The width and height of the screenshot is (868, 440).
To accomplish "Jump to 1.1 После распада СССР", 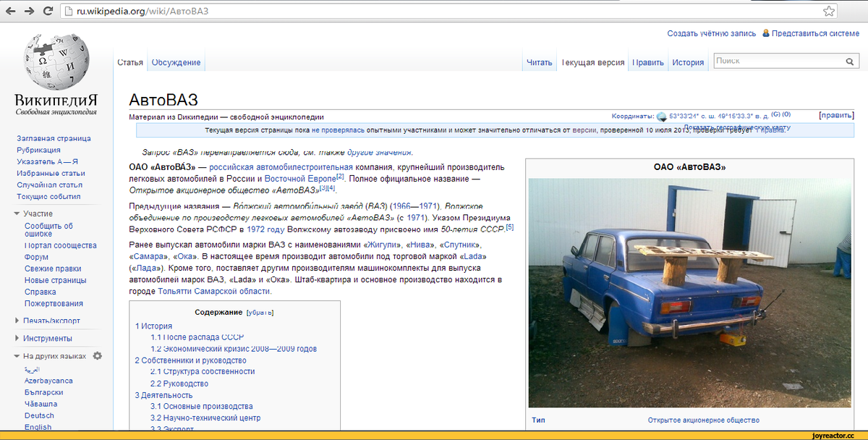I will [197, 337].
